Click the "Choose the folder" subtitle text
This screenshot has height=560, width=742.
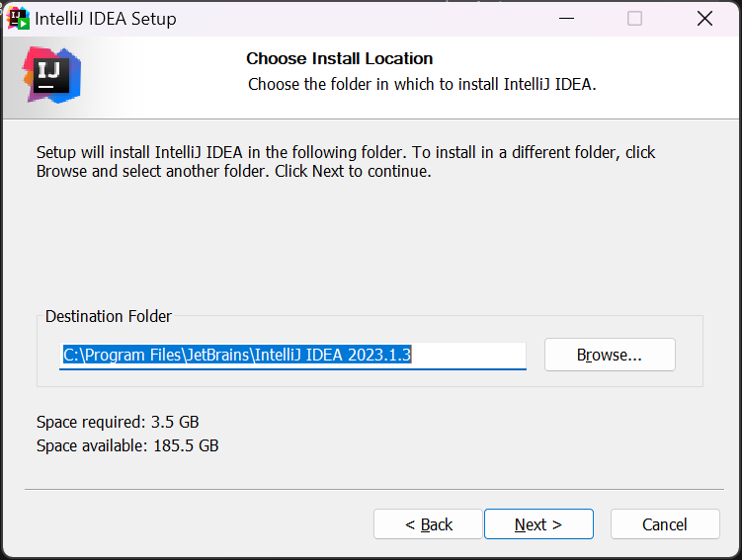click(x=422, y=84)
